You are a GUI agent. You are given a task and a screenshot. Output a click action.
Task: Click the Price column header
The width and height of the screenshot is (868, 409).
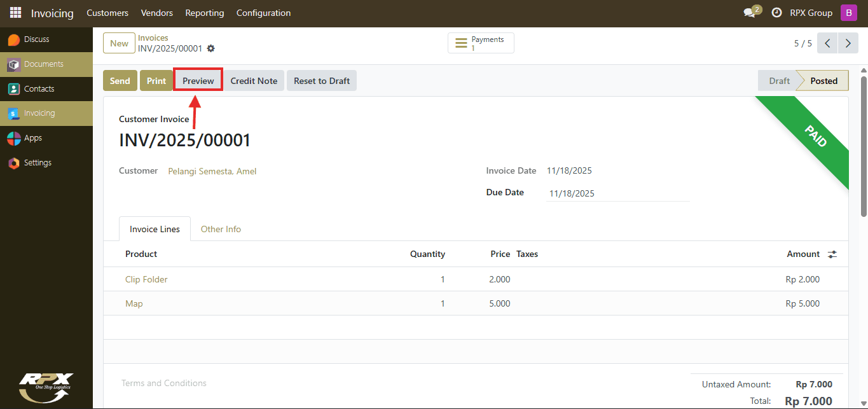(500, 254)
